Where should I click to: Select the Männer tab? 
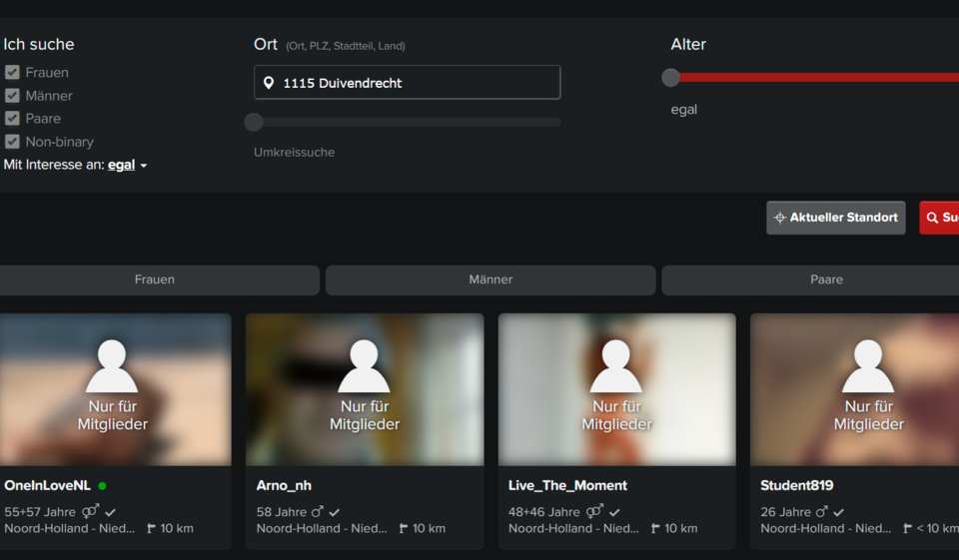point(490,280)
